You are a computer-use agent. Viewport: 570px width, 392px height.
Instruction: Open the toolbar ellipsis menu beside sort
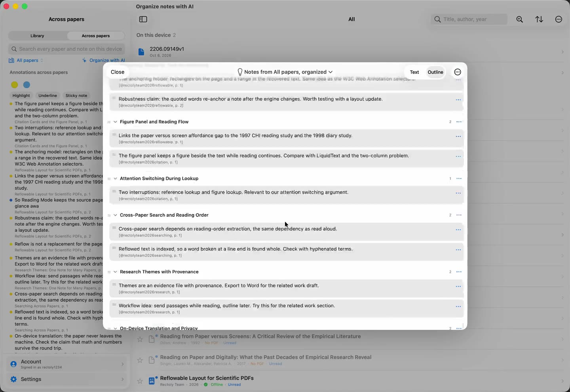click(559, 19)
